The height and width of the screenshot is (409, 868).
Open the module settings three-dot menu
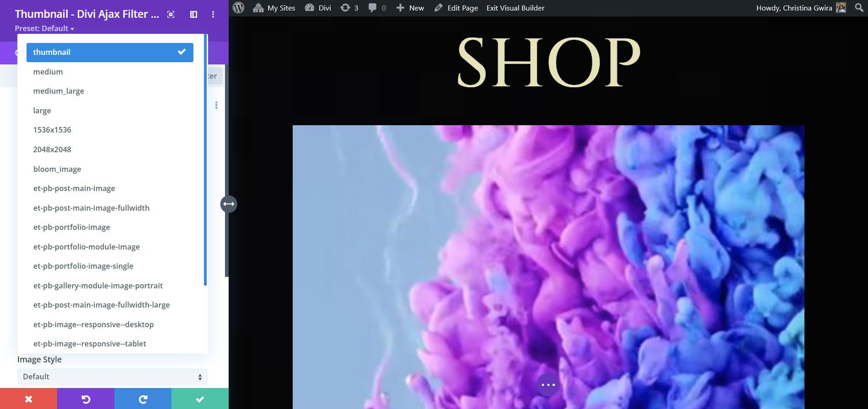(x=213, y=15)
